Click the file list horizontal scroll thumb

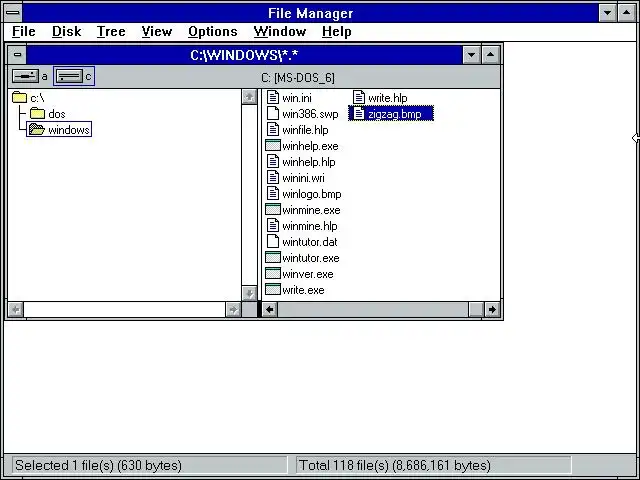[476, 309]
